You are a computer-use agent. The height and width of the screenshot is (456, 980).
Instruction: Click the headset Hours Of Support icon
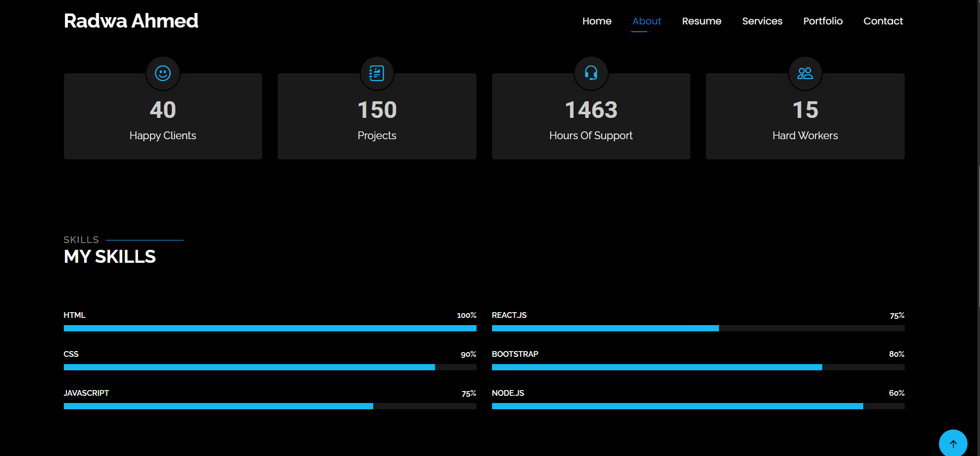coord(591,73)
